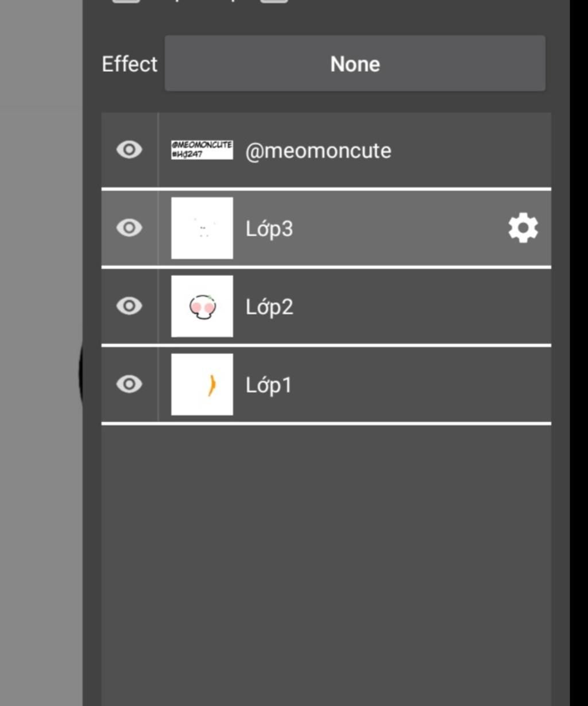Pick the Lớp1 layer name

269,385
